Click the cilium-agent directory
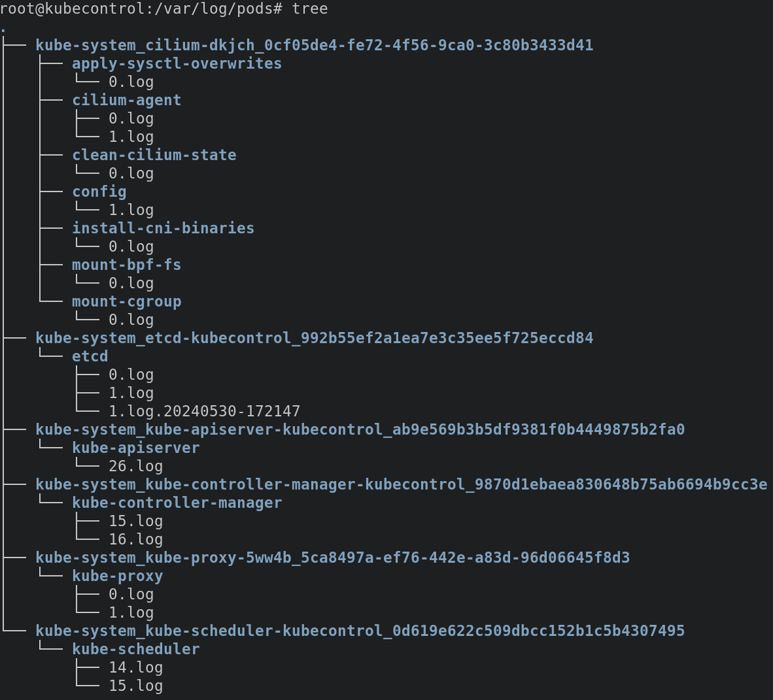773x700 pixels. 126,100
